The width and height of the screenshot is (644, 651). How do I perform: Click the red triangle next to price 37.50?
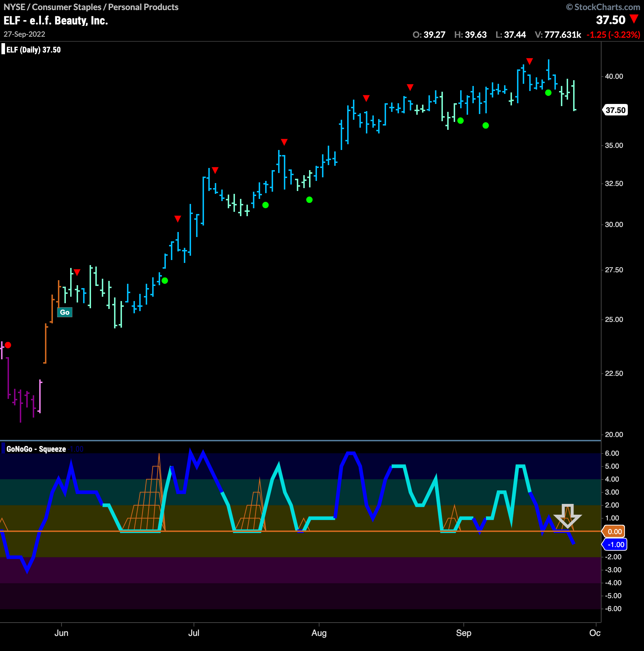coord(634,19)
